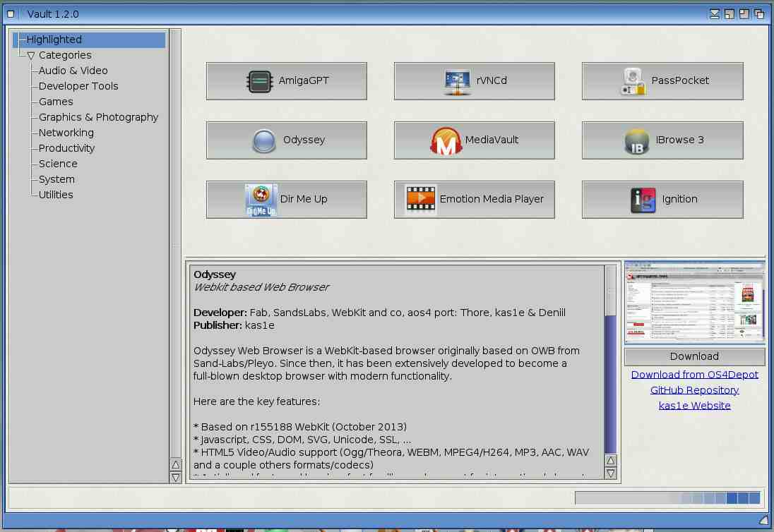The width and height of the screenshot is (774, 532).
Task: Click the Ignition app icon
Action: pyautogui.click(x=643, y=200)
